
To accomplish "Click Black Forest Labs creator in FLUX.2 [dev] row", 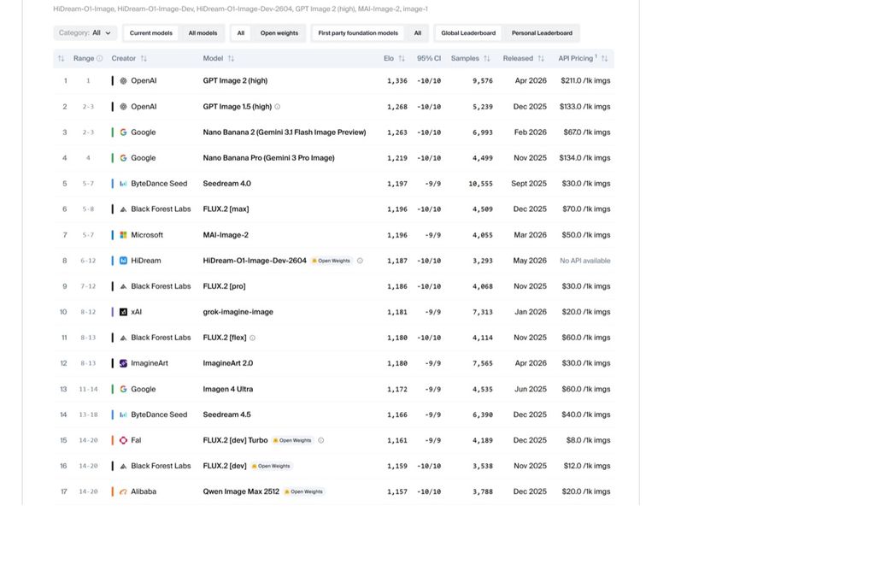I will 161,466.
